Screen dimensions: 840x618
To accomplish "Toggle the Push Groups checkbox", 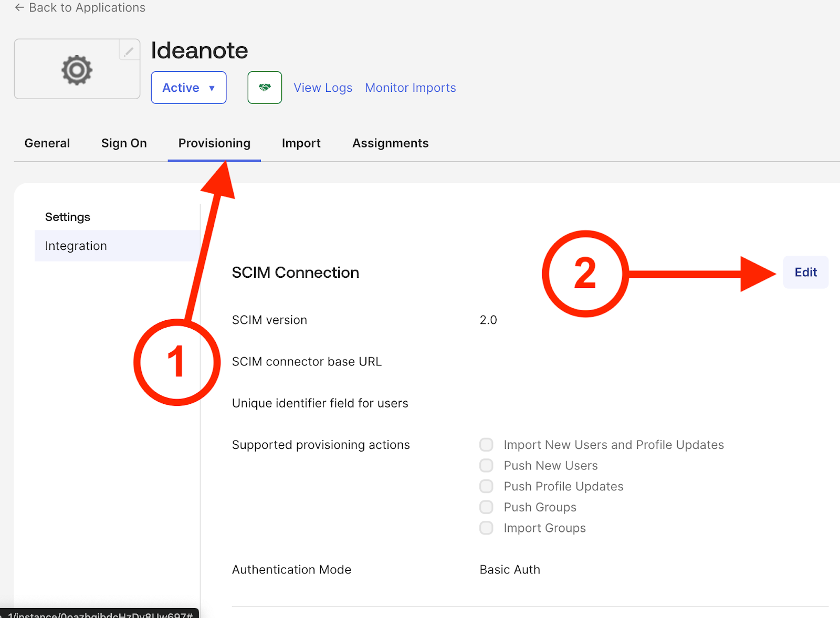I will (486, 507).
